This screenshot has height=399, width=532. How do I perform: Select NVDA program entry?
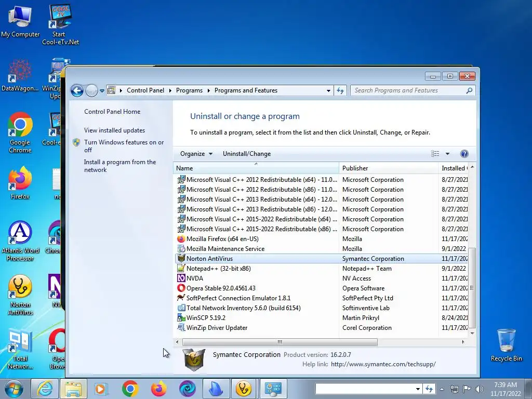click(x=321, y=278)
